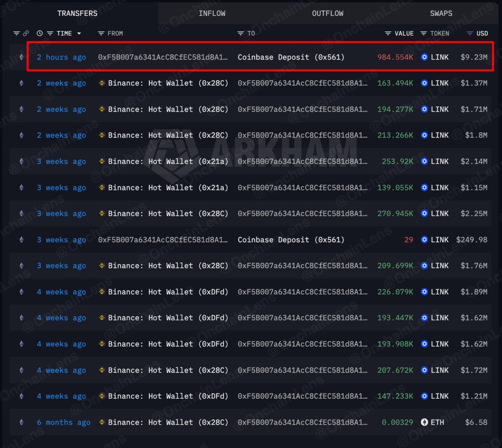Open recipient address in the 226.079K row

[x=303, y=292]
